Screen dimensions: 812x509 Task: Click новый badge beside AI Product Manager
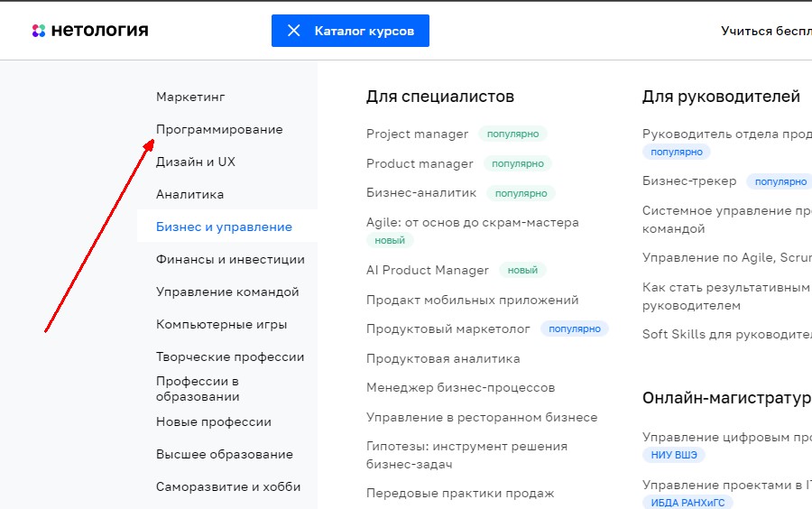(522, 270)
